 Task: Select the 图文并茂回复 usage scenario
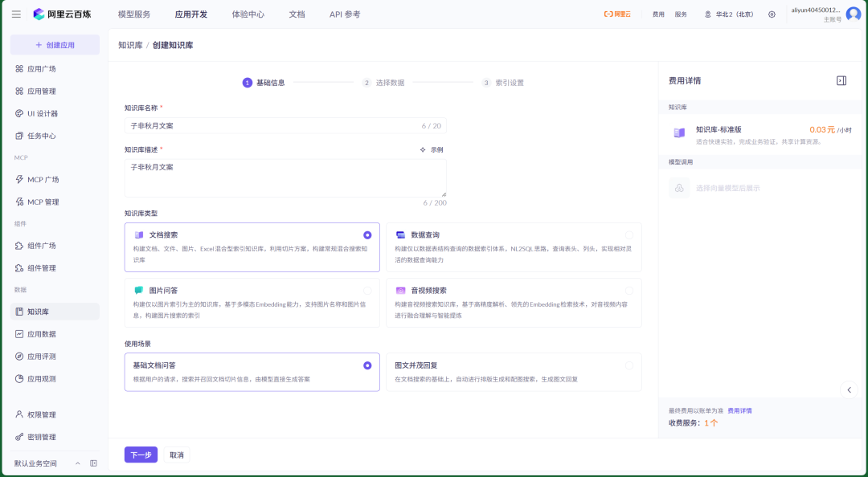[x=513, y=372]
